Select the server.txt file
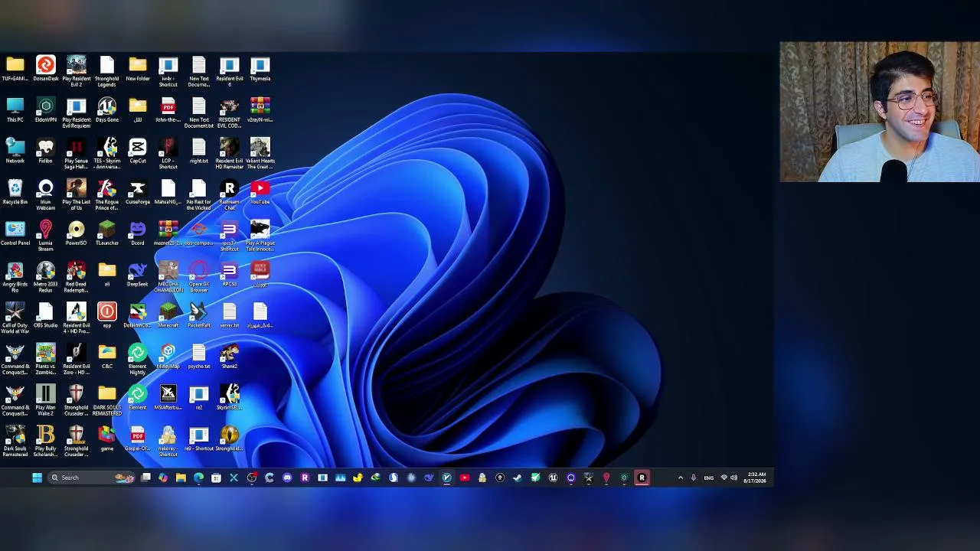The height and width of the screenshot is (551, 980). [x=230, y=316]
